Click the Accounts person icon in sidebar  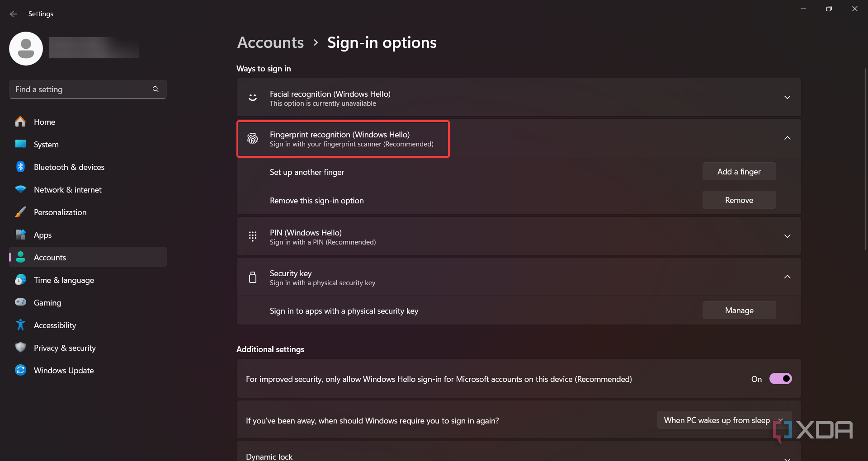click(20, 257)
